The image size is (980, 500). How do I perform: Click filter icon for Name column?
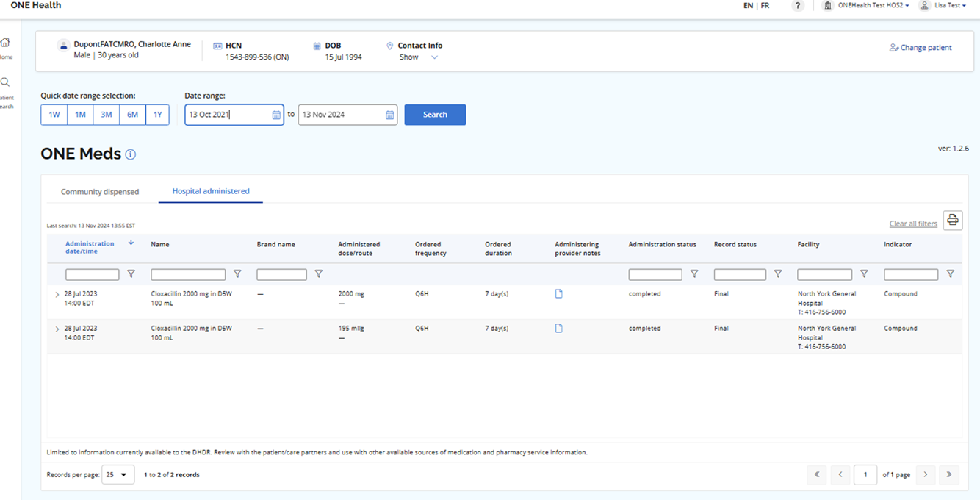pyautogui.click(x=237, y=274)
